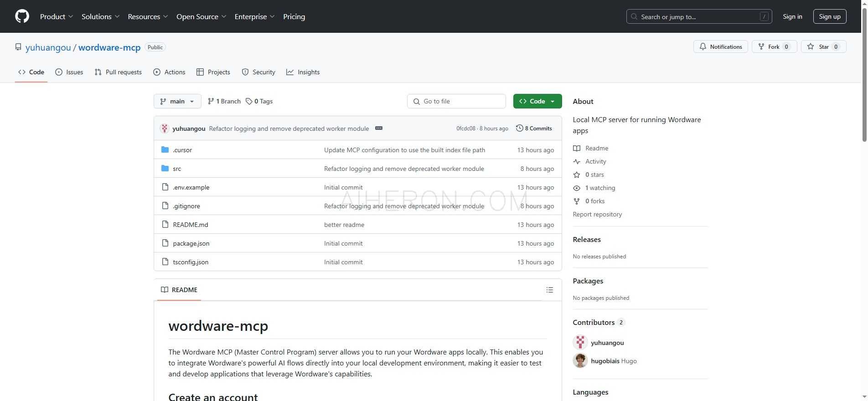The width and height of the screenshot is (868, 401).
Task: Open the Releases heading link
Action: (587, 239)
